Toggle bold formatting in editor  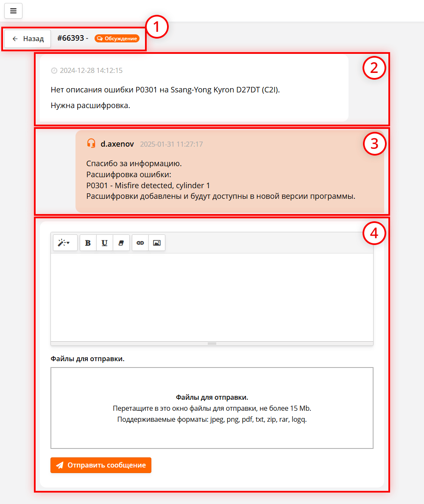(88, 243)
